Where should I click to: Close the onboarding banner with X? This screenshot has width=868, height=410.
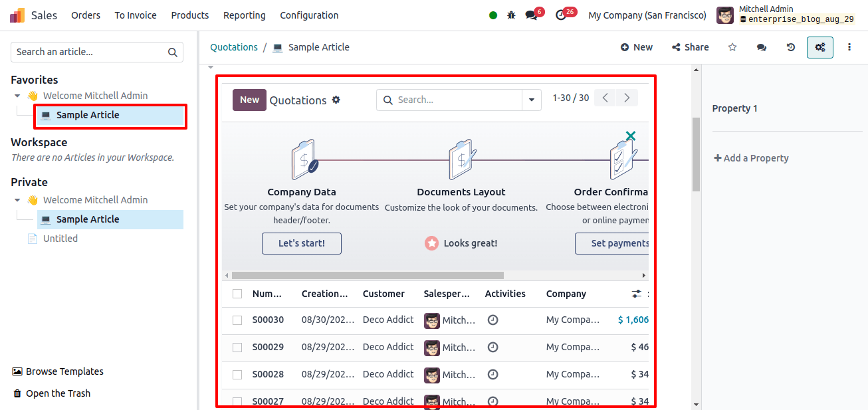631,136
